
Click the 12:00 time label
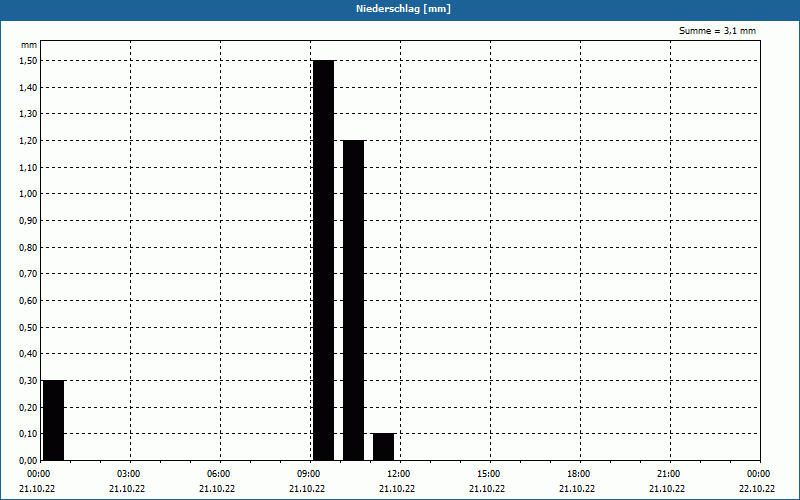(x=399, y=474)
